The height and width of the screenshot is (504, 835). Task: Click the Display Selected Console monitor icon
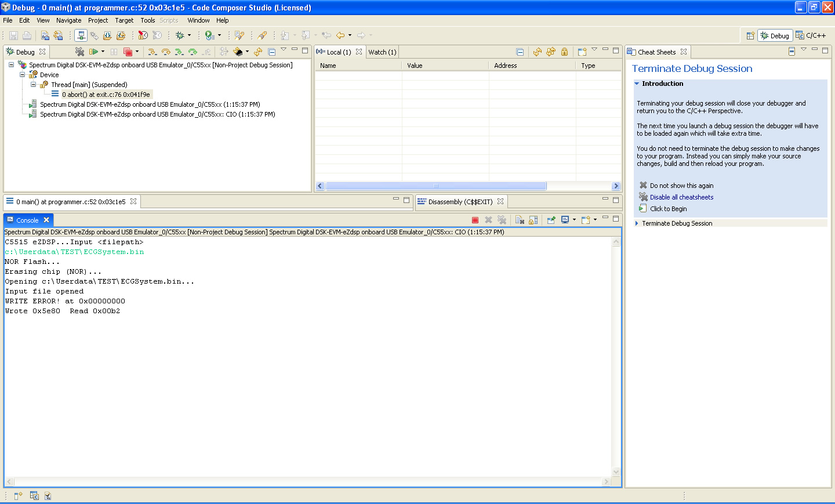click(565, 220)
